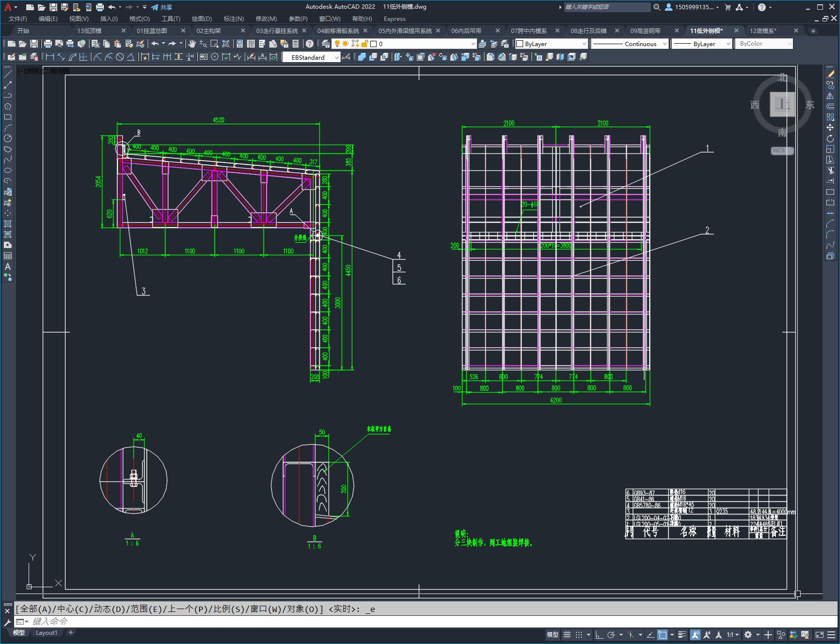Select the Erase tool in the Modify toolbar
Screen dimensions: 840x644
(830, 74)
